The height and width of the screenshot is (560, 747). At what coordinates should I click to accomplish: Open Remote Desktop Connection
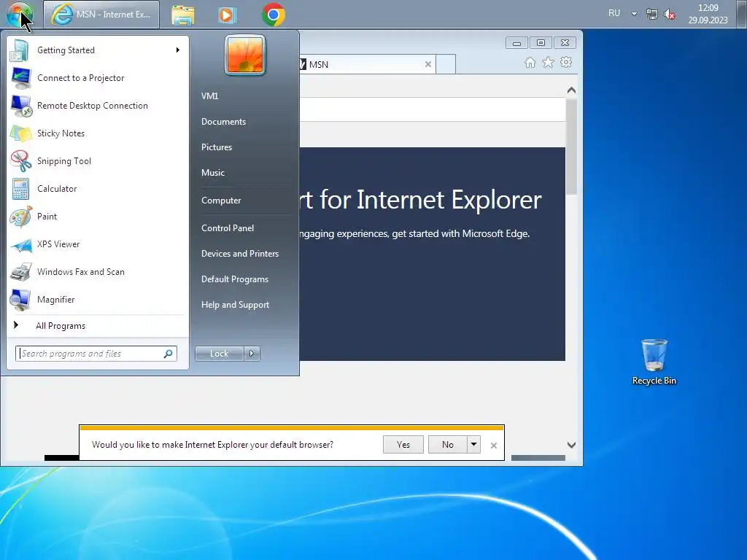[x=98, y=105]
